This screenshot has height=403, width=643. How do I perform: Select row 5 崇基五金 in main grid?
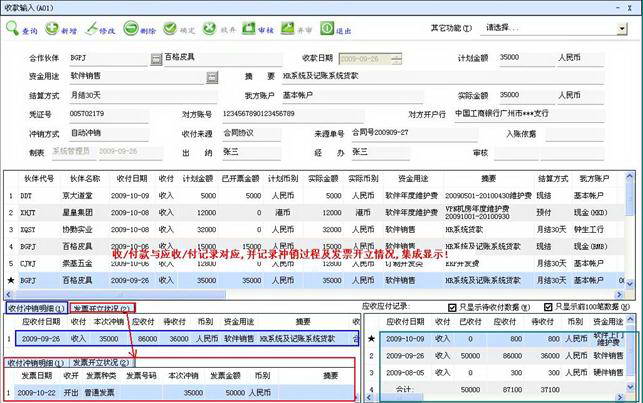pyautogui.click(x=314, y=264)
